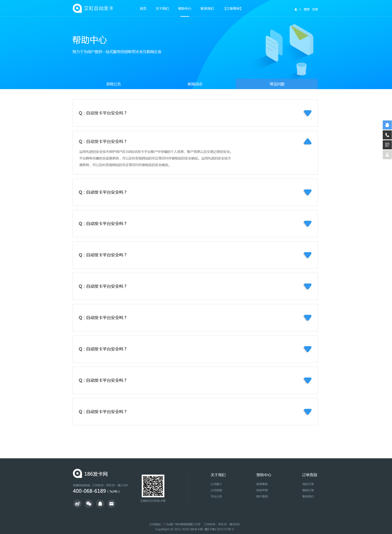Switch to the 新闻动态 tab
Image resolution: width=392 pixels, height=534 pixels.
pyautogui.click(x=195, y=84)
